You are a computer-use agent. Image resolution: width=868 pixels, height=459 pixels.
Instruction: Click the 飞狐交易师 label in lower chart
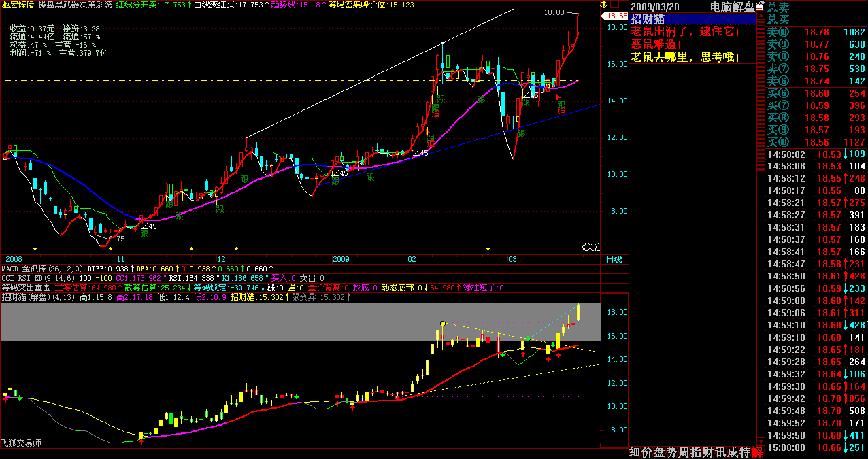pyautogui.click(x=21, y=443)
